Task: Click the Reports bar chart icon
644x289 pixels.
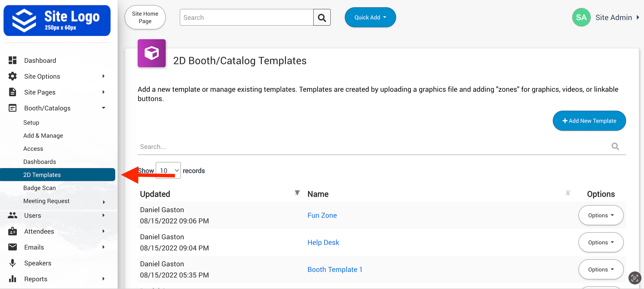Action: (x=13, y=279)
